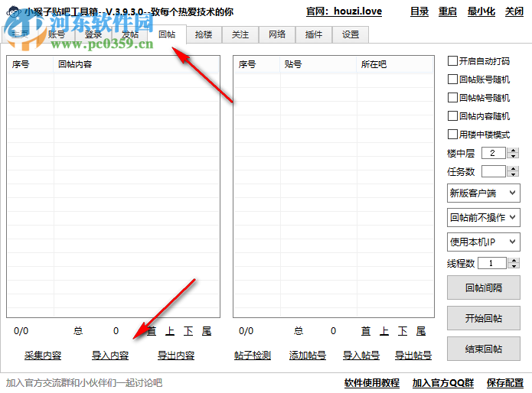Screen dimensions: 532x393
Task: Click 保存配置 link
Action: click(x=505, y=383)
